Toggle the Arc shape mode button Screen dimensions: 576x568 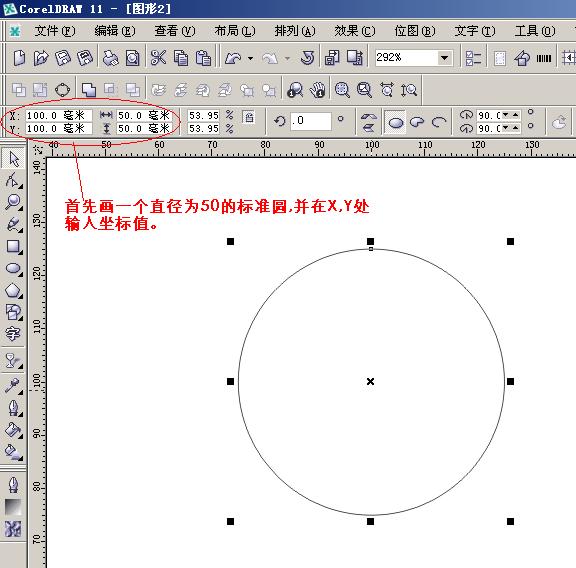[x=439, y=122]
